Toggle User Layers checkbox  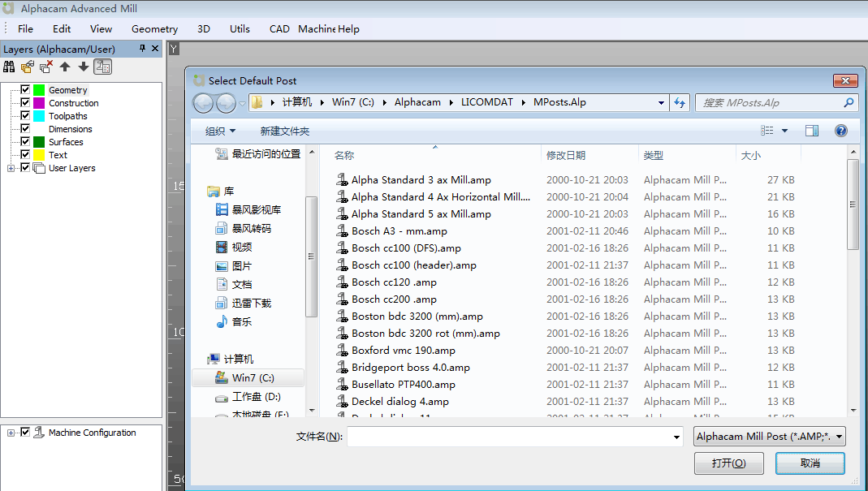(25, 167)
